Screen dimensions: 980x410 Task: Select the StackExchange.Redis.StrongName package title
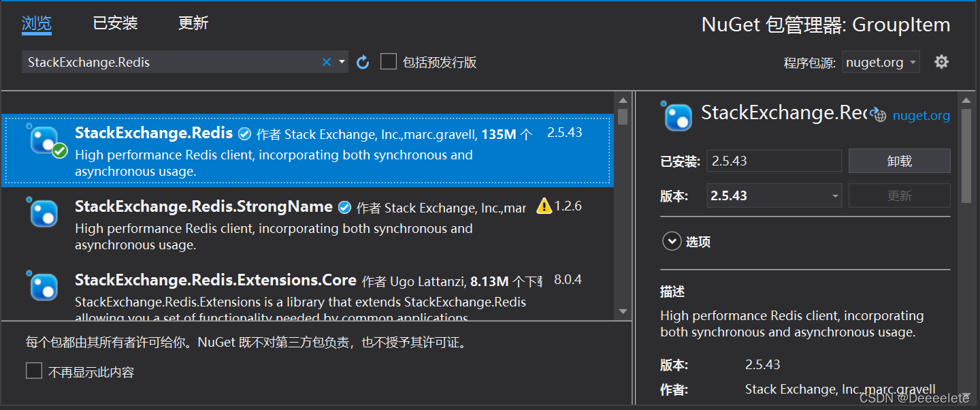click(203, 206)
